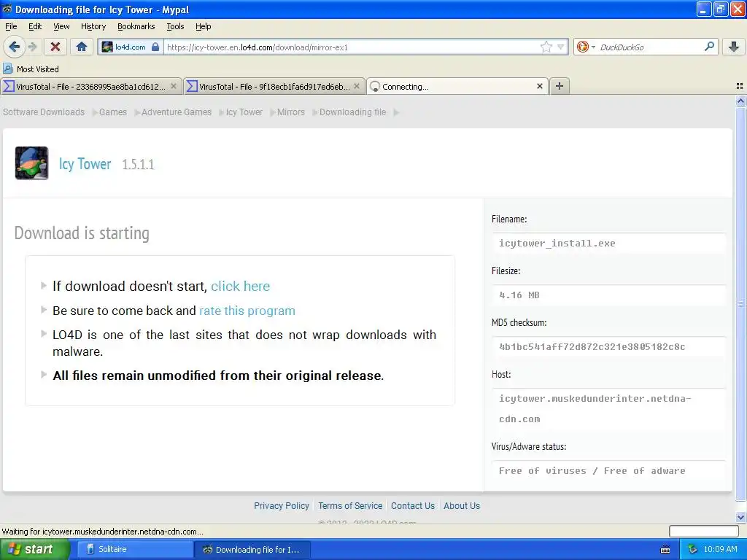
Task: Open a new tab with plus button
Action: (x=560, y=86)
